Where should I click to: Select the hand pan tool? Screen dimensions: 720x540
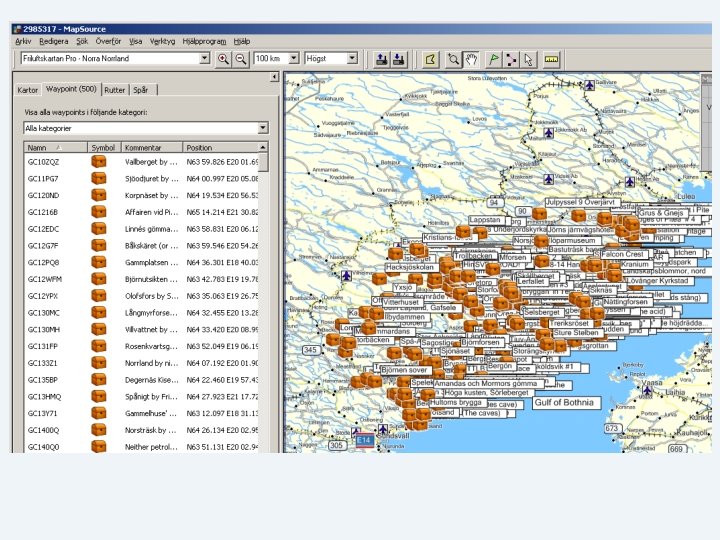pos(471,59)
